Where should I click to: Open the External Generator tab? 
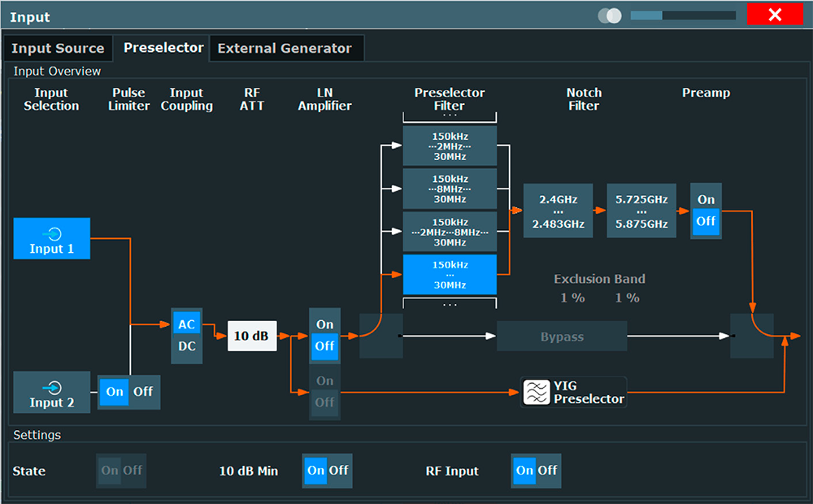coord(285,48)
